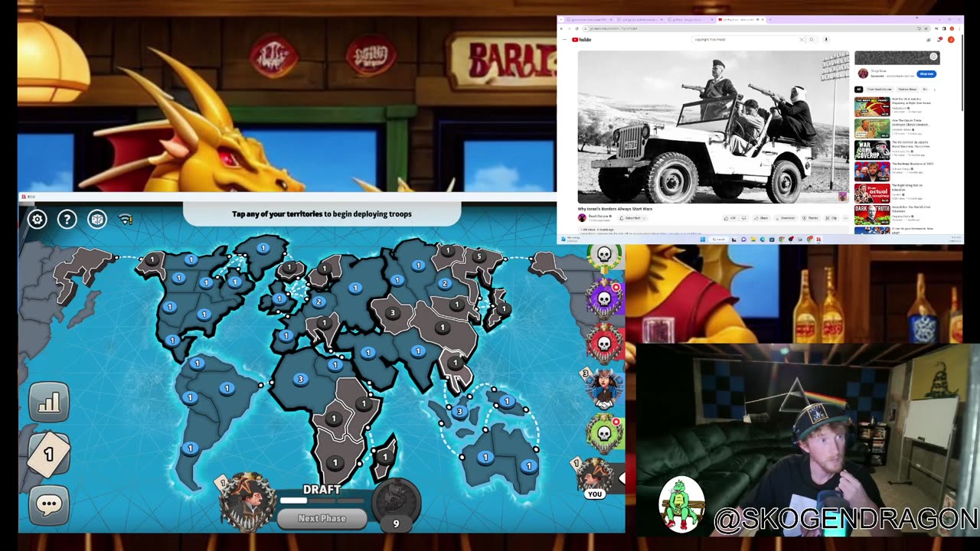Open the territory cards button showing 1

pyautogui.click(x=48, y=454)
